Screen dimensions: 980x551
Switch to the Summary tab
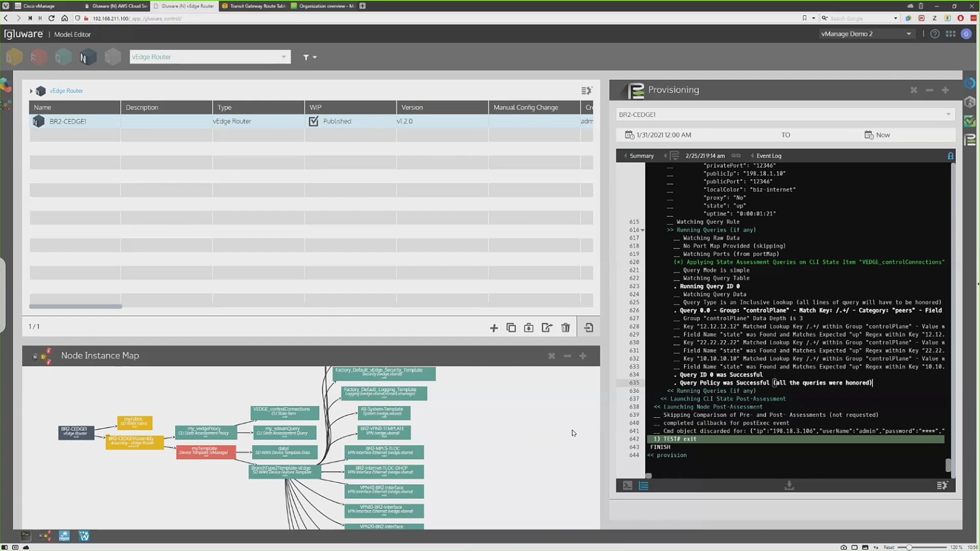pos(641,156)
